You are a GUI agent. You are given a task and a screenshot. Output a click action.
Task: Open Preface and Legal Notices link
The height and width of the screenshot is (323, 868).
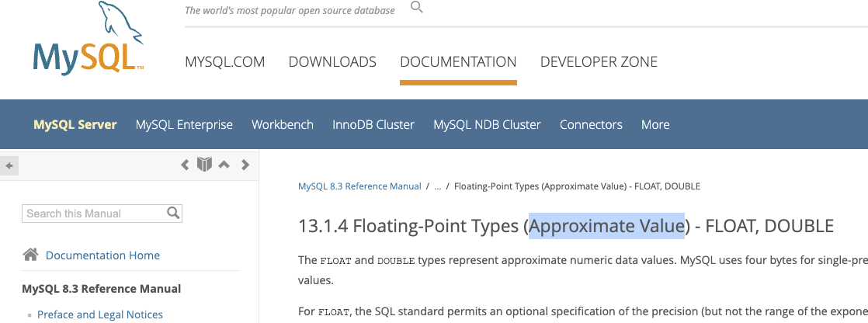100,314
